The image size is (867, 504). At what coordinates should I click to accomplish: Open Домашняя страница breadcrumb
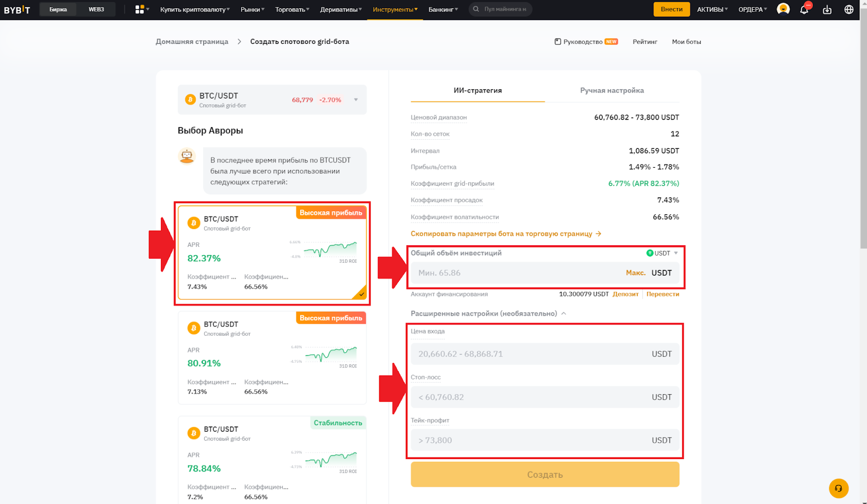192,42
